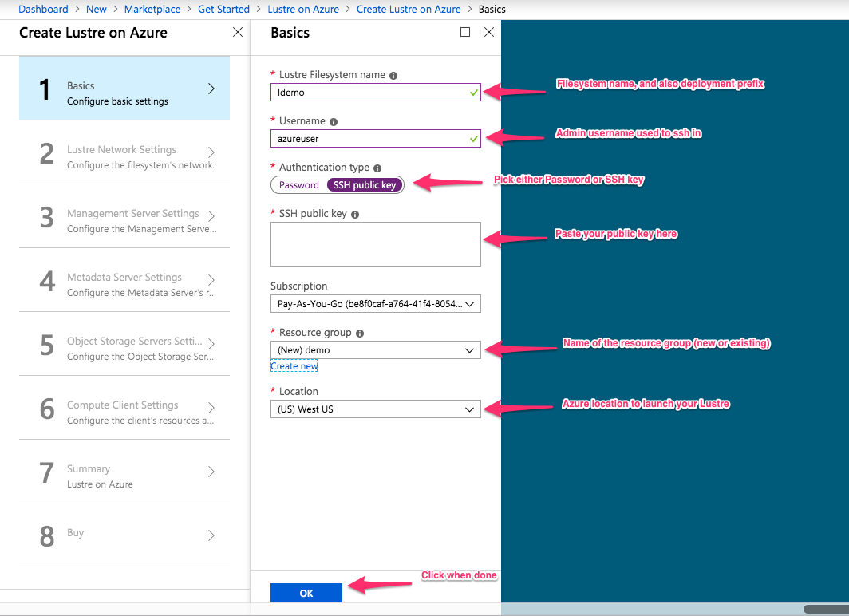Open step 5 Object Storage Servers Settings

pos(124,344)
